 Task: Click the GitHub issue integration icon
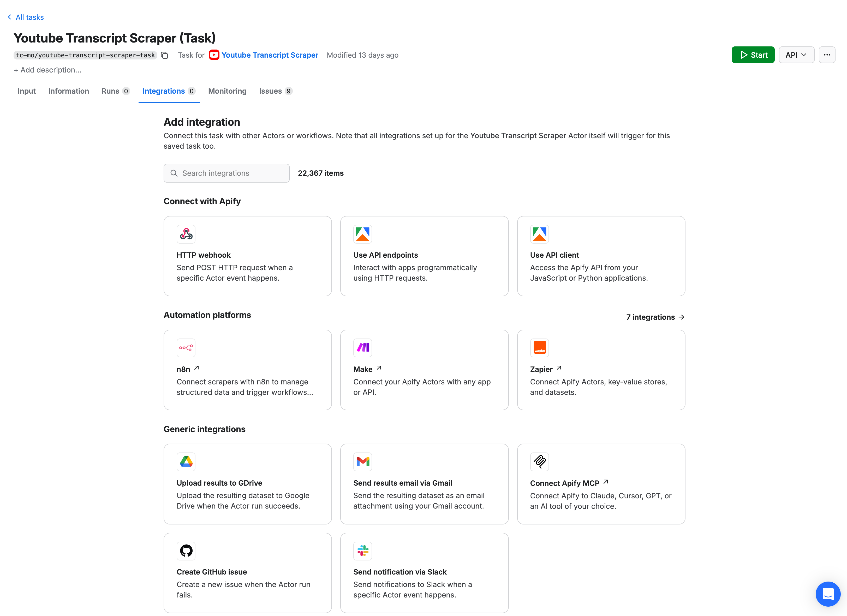point(186,551)
